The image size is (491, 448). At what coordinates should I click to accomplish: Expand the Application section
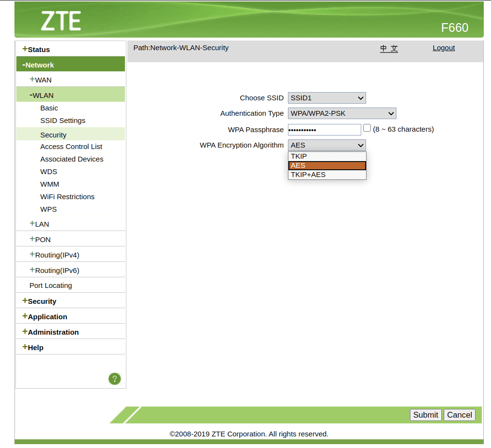click(x=44, y=316)
